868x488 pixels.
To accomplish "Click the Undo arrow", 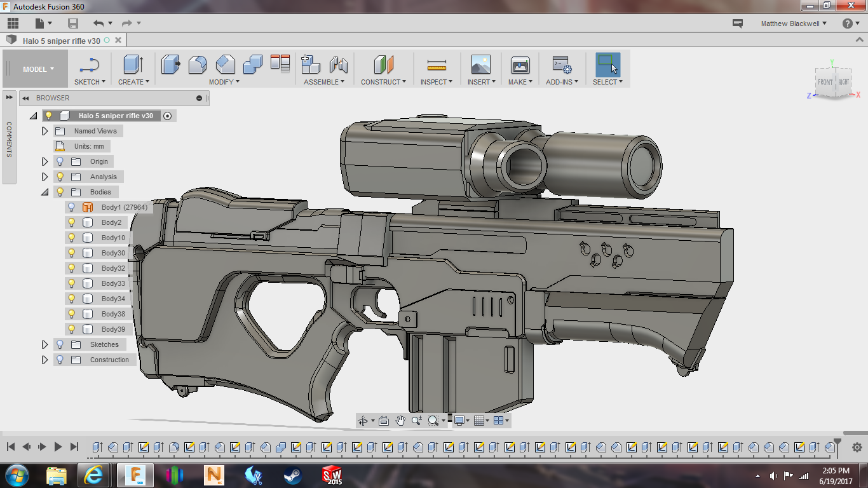I will (x=98, y=24).
